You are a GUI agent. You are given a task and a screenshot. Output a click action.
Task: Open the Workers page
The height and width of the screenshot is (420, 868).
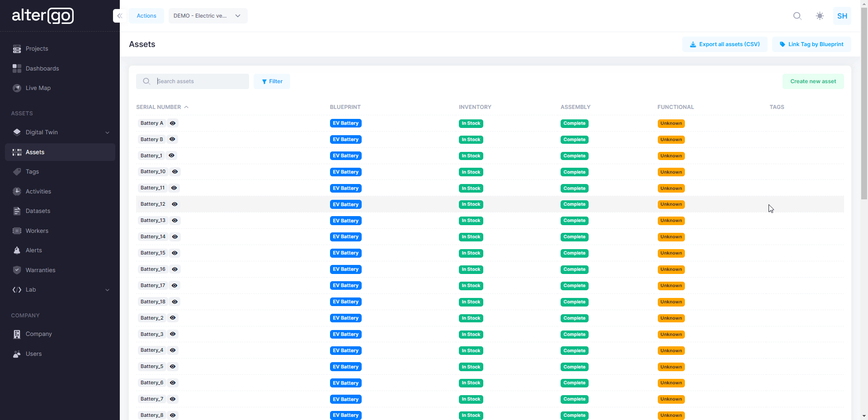(37, 231)
